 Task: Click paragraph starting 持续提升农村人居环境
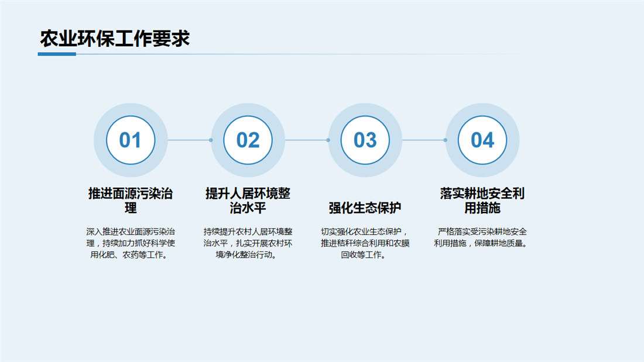(248, 243)
